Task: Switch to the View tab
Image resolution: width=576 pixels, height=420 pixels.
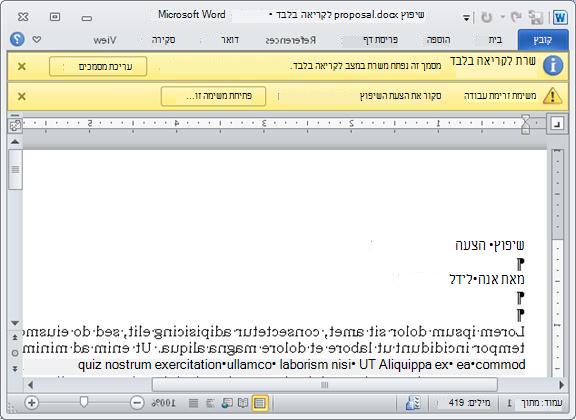Action: pyautogui.click(x=105, y=40)
